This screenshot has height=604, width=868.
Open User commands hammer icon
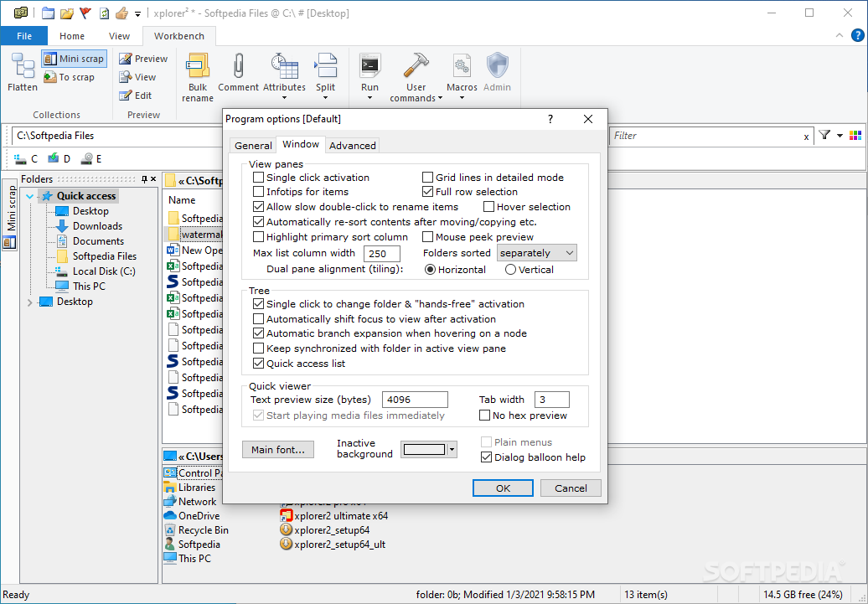point(416,66)
